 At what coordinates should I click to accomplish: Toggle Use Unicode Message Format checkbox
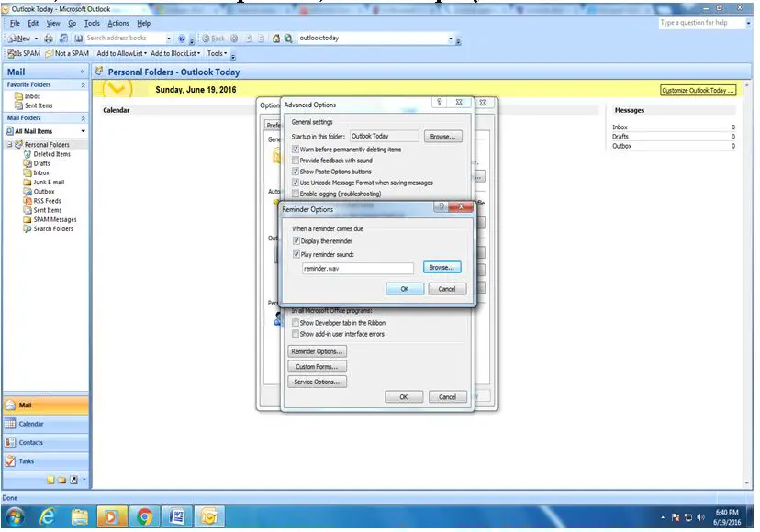pos(296,183)
